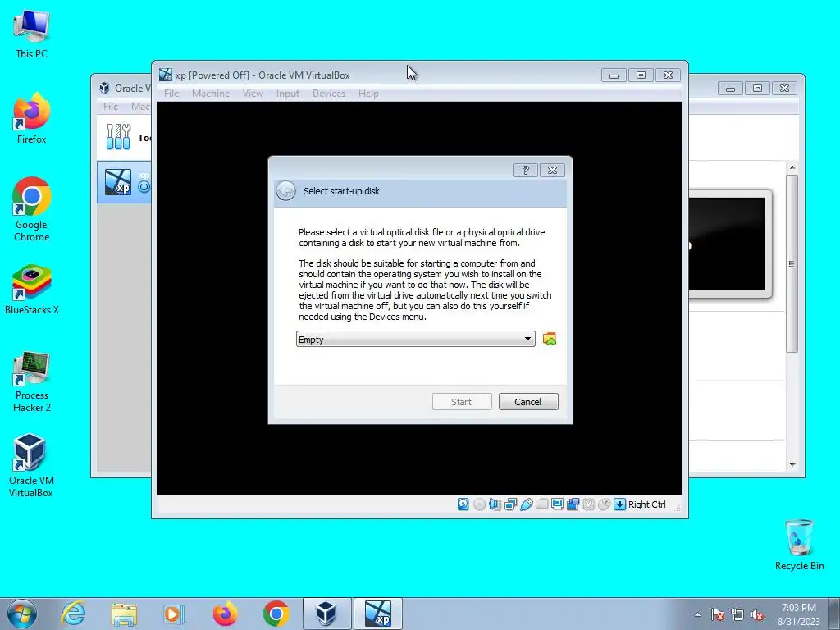Open the Help menu in xp VM window
The image size is (840, 630).
click(x=368, y=94)
